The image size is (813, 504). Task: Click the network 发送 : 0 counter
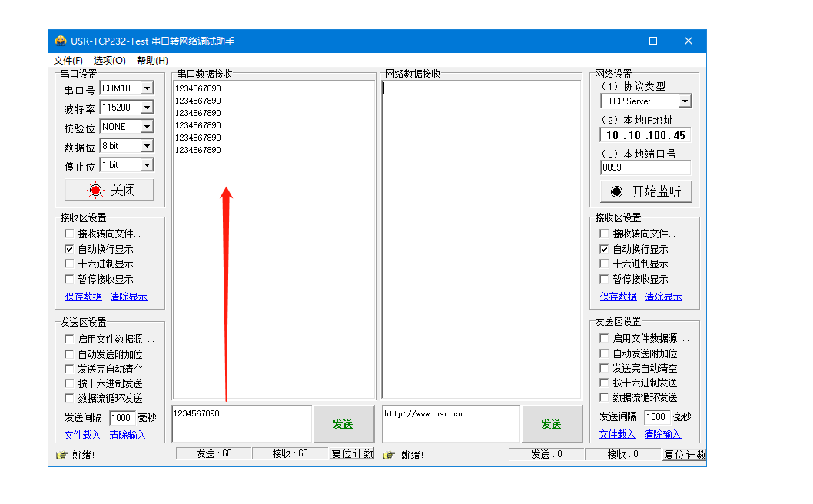(546, 455)
